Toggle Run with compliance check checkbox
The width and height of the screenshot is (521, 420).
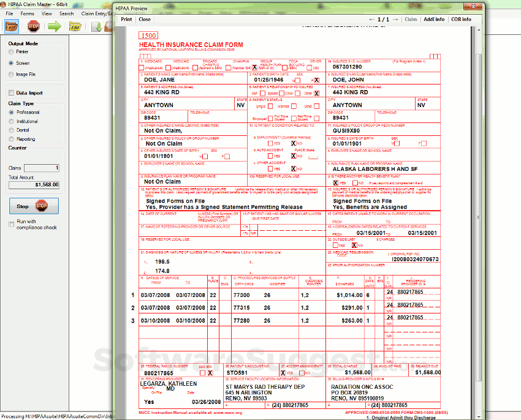[x=11, y=225]
